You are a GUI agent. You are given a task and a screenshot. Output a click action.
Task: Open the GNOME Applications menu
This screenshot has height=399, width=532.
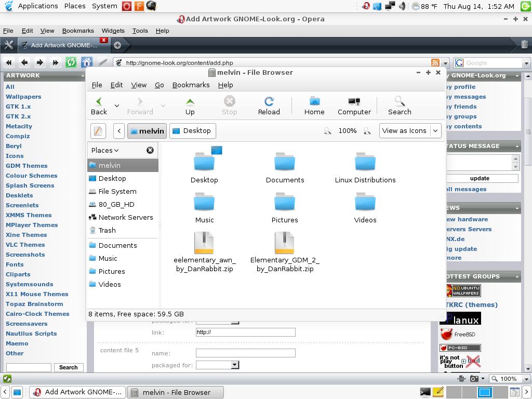click(x=37, y=6)
